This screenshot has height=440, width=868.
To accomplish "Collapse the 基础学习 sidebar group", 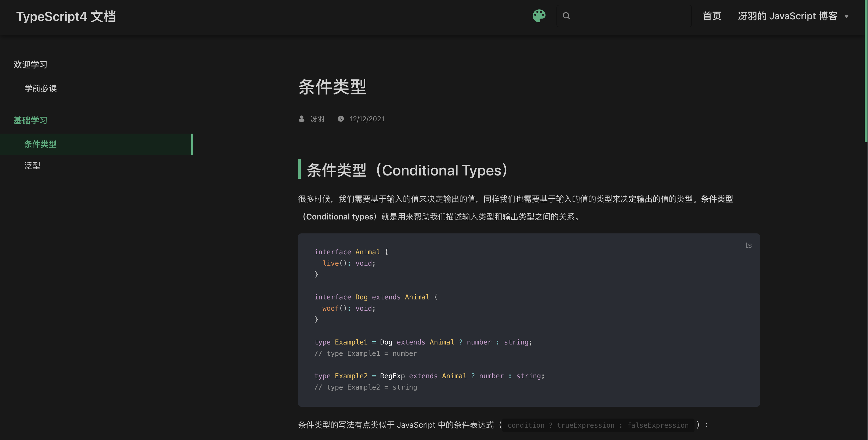I will click(x=30, y=120).
